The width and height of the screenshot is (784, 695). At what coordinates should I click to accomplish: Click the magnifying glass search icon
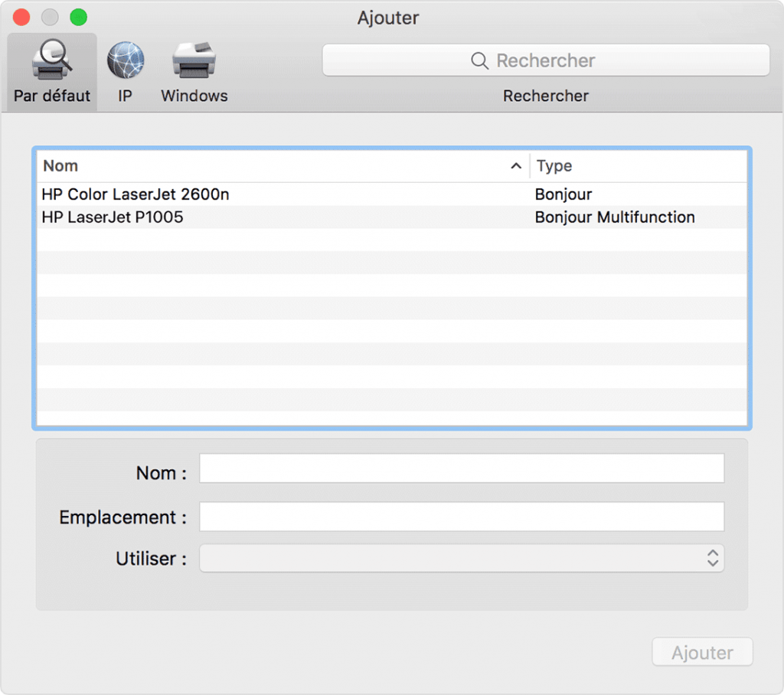point(479,60)
